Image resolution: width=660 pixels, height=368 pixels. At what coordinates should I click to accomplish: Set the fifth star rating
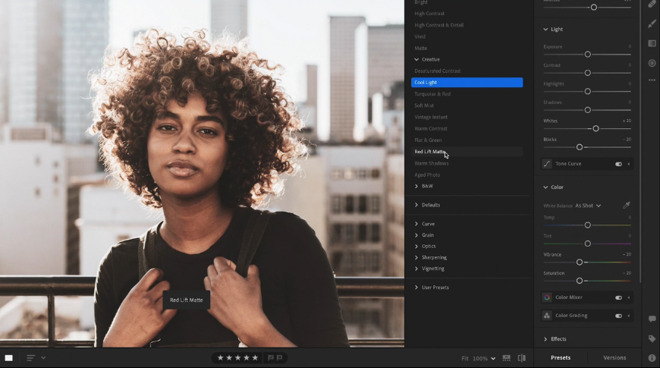pyautogui.click(x=255, y=358)
